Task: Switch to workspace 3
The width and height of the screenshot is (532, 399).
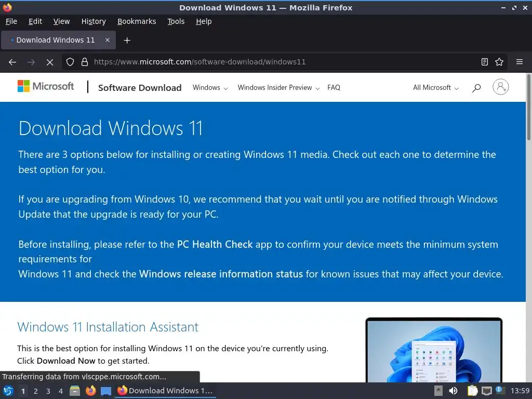Action: (x=48, y=391)
